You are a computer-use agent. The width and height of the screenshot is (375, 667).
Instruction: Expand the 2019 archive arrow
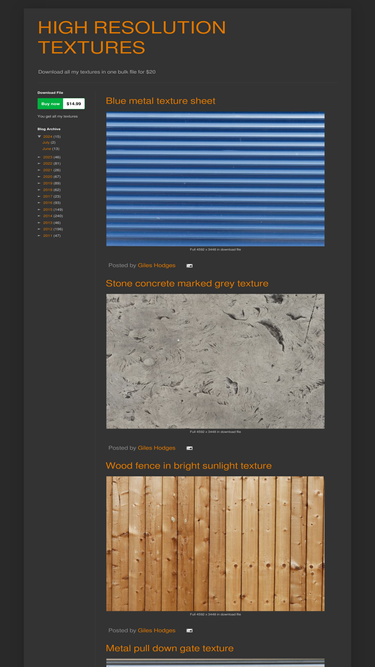point(40,183)
